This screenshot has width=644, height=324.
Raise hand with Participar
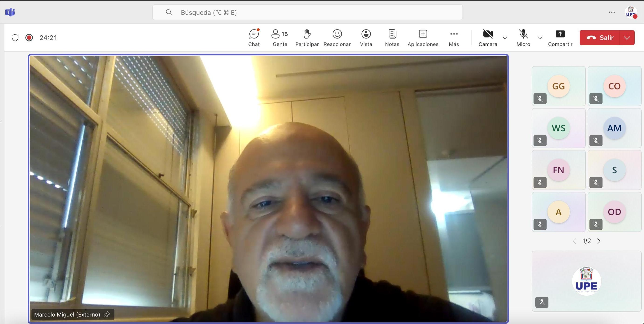tap(307, 38)
